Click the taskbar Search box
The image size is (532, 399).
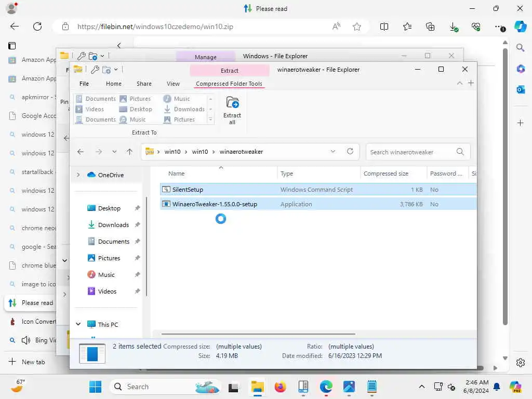[x=165, y=387]
